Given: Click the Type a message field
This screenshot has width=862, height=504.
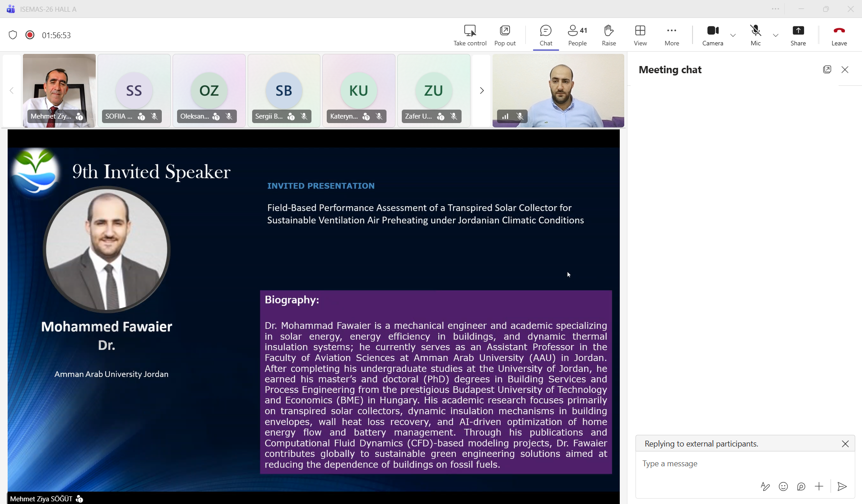Looking at the screenshot, I should (745, 464).
